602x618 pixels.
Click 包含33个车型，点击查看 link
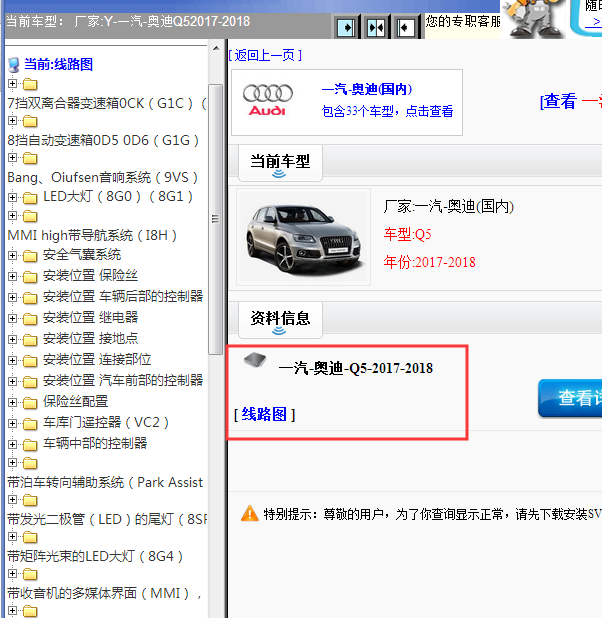388,112
